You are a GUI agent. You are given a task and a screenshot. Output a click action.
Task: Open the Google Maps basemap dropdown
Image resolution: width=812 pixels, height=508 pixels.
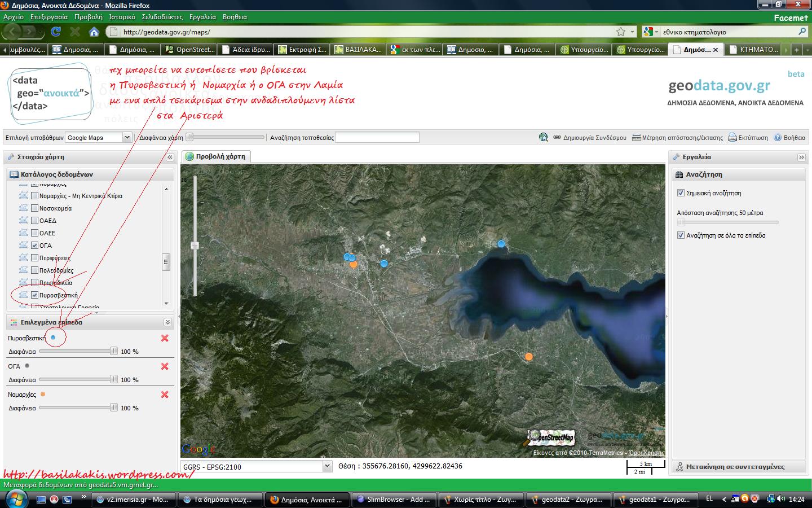click(x=127, y=137)
